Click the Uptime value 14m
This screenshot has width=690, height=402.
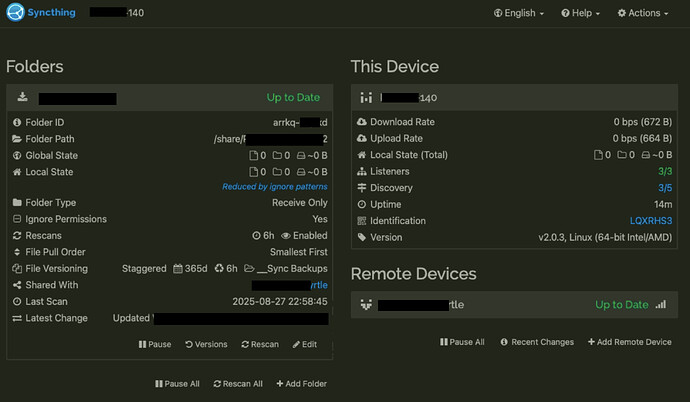click(663, 205)
